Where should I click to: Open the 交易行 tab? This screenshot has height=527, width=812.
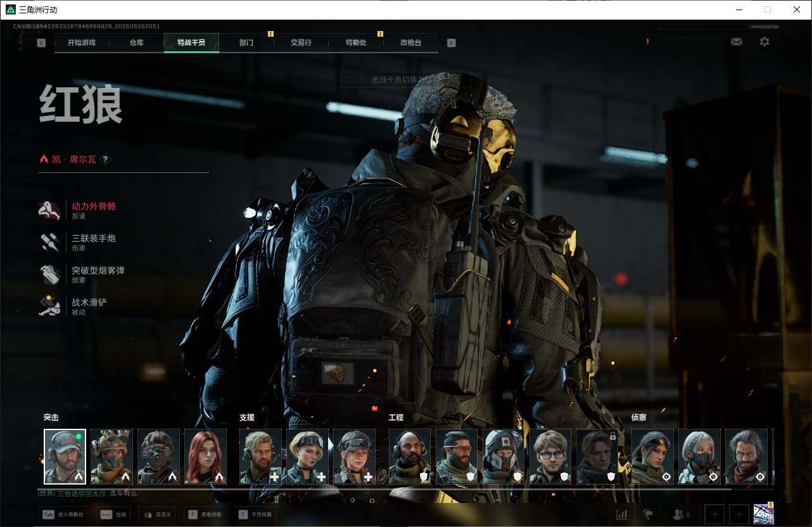[x=301, y=43]
